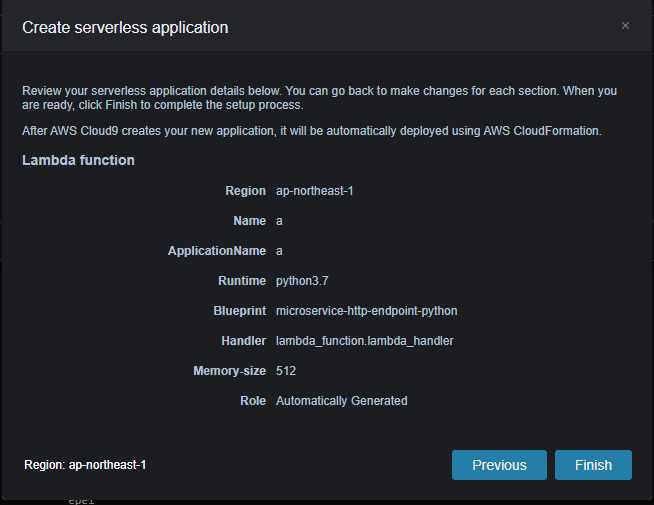Screen dimensions: 654x505
Task: Click the 'Handler' field label
Action: 244,341
